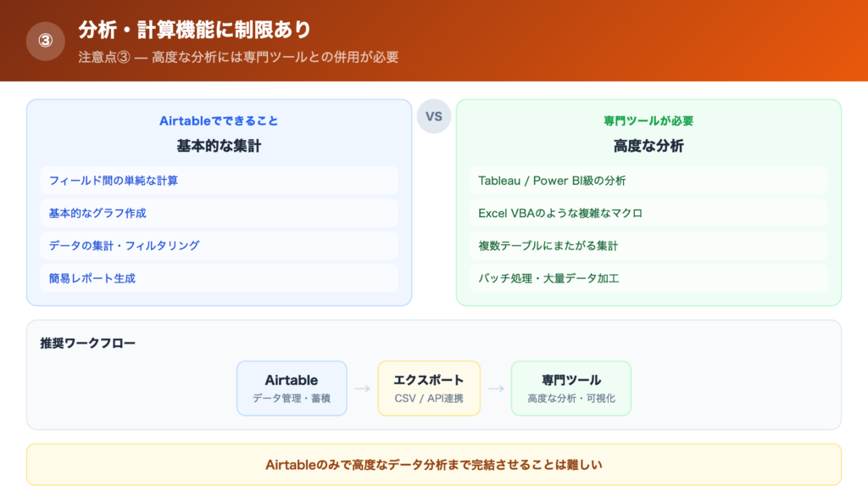This screenshot has height=503, width=868.
Task: Click the arrow between エクスポート and 専門ツール boxes
Action: tap(496, 388)
